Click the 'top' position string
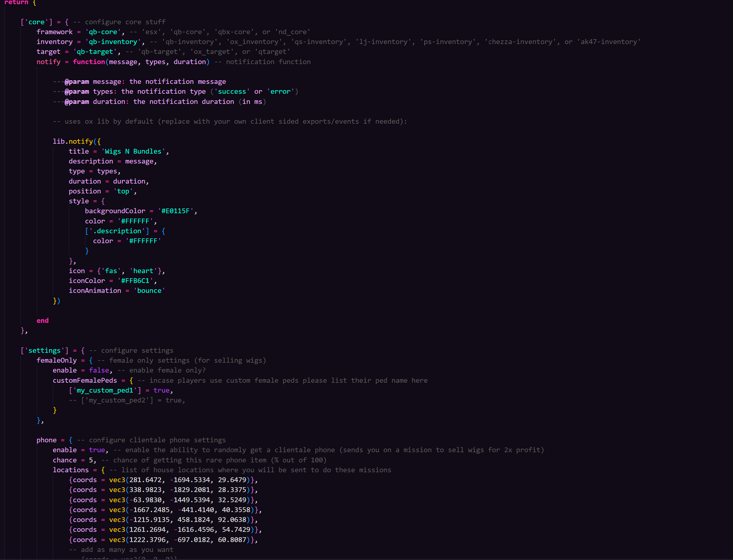This screenshot has height=560, width=733. (x=123, y=192)
